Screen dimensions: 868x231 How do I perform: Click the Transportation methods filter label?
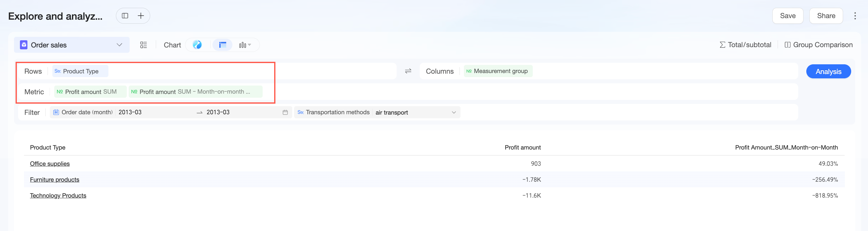(337, 112)
